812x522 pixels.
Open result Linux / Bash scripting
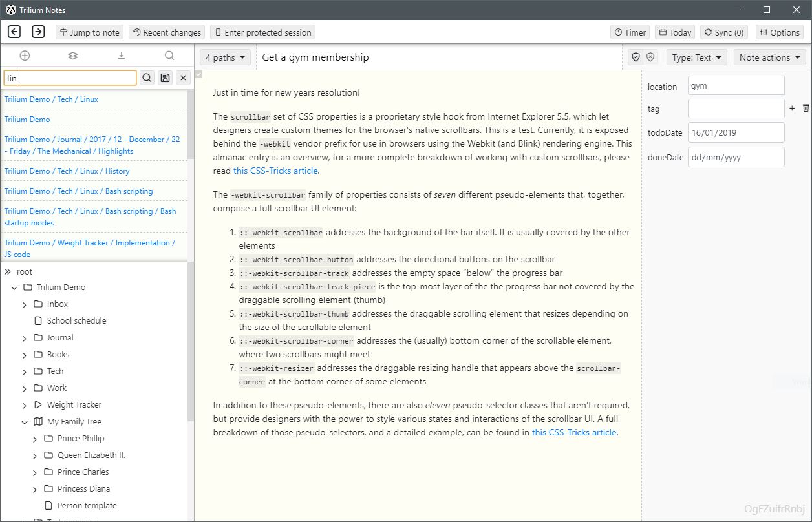pos(78,191)
